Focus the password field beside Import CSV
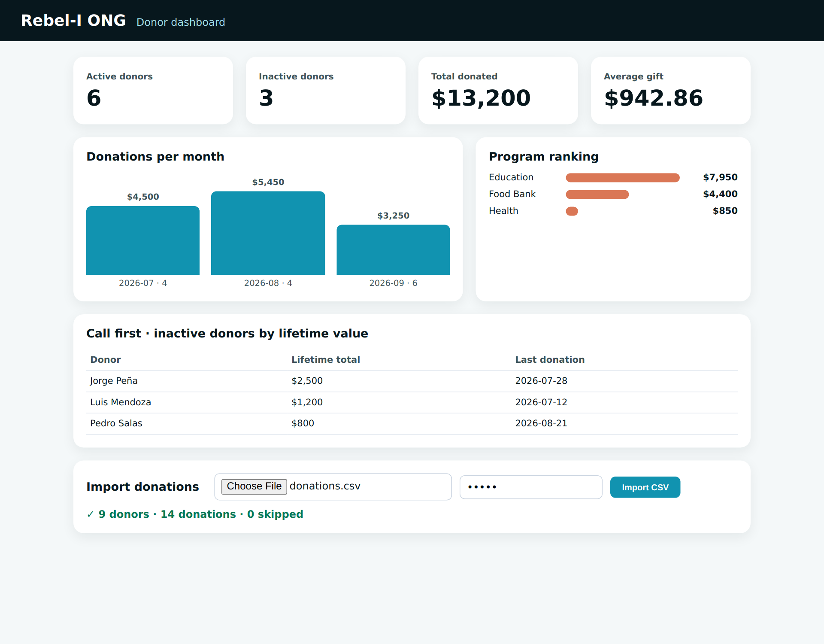 click(531, 487)
